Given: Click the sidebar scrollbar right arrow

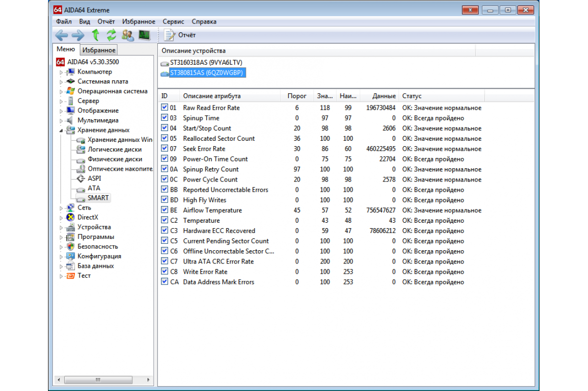Looking at the screenshot, I should pos(148,380).
